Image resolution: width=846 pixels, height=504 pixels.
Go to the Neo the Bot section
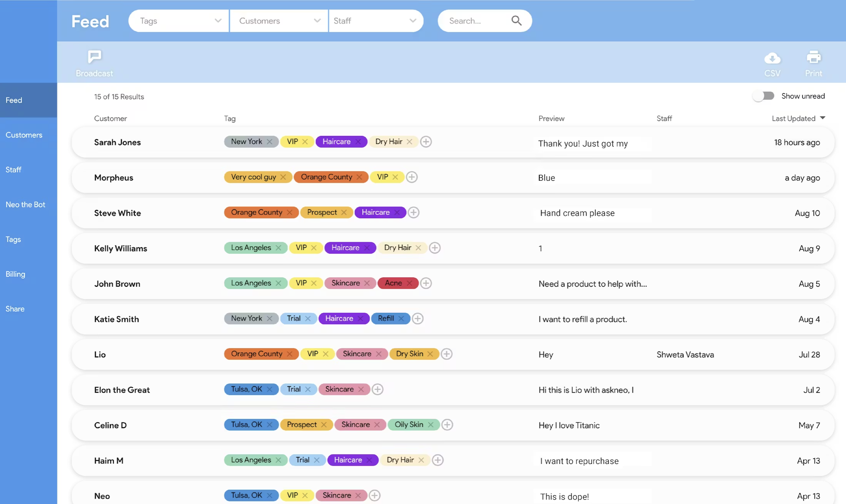click(25, 204)
